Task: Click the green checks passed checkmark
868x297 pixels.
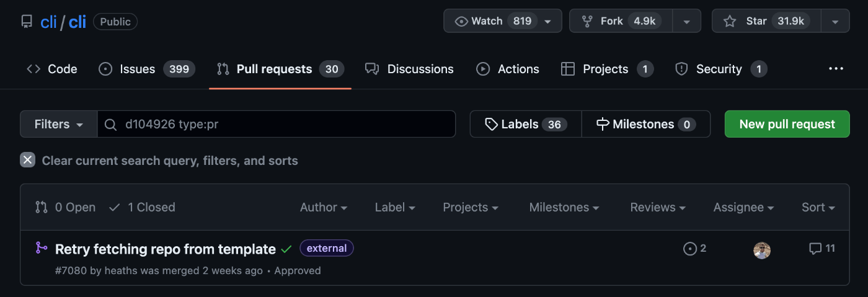Action: 286,249
